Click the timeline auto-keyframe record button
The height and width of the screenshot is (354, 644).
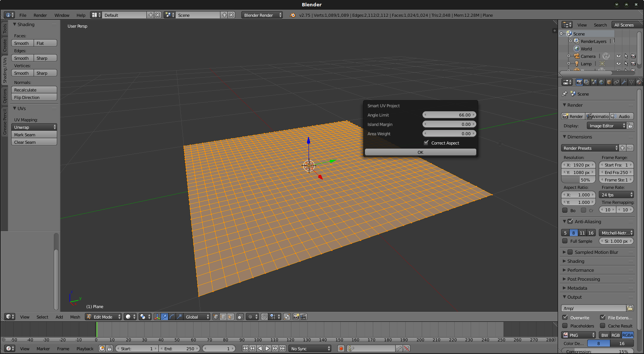pos(341,348)
